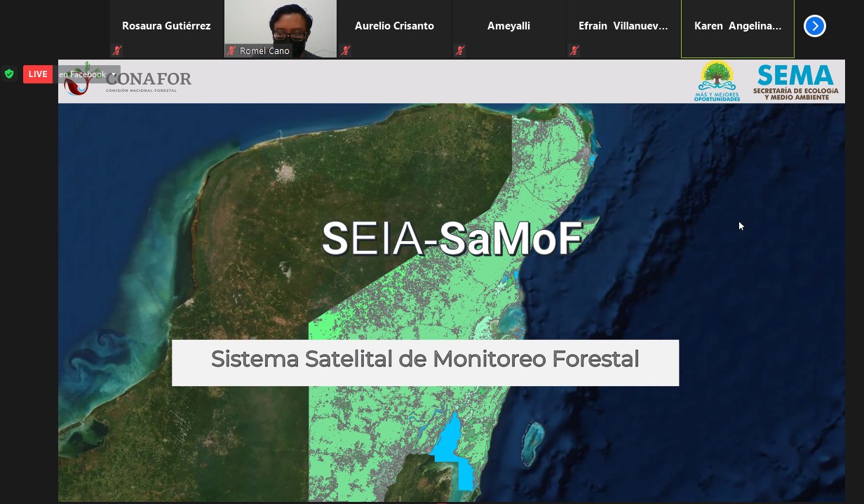This screenshot has height=504, width=864.
Task: Click the SEIA-SaMoF slide title
Action: 452,239
